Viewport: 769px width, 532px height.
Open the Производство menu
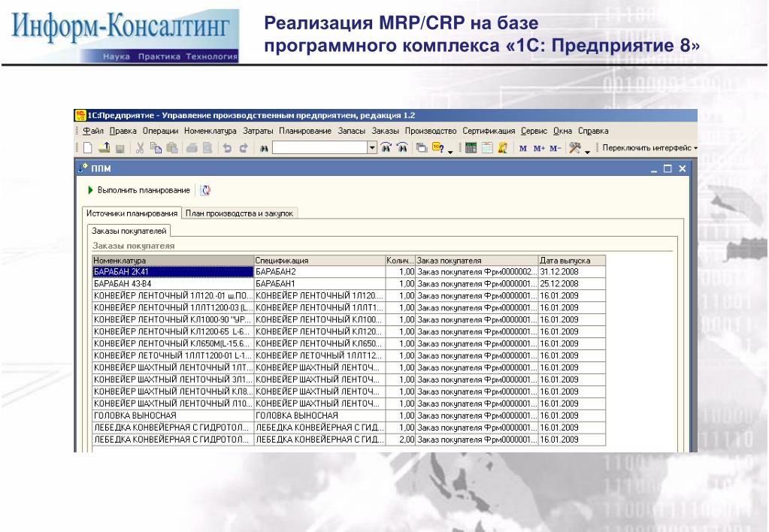431,131
